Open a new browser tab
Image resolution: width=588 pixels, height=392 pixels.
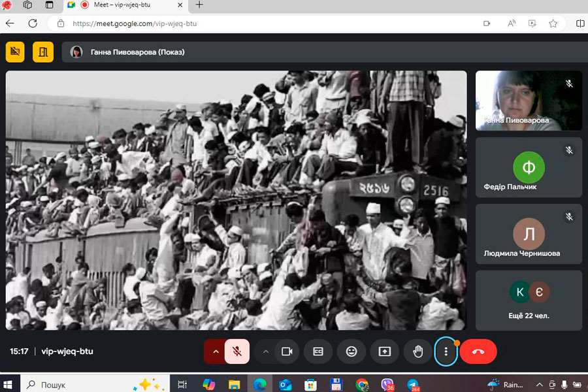(x=199, y=5)
